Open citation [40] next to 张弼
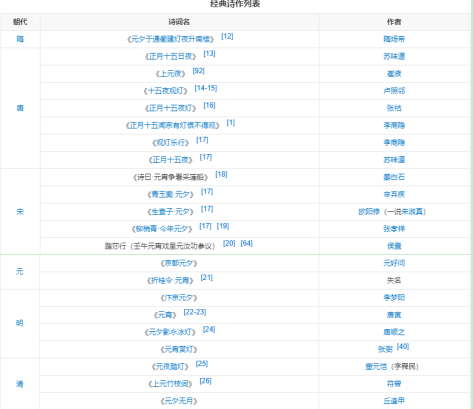473x409 pixels. coord(403,346)
